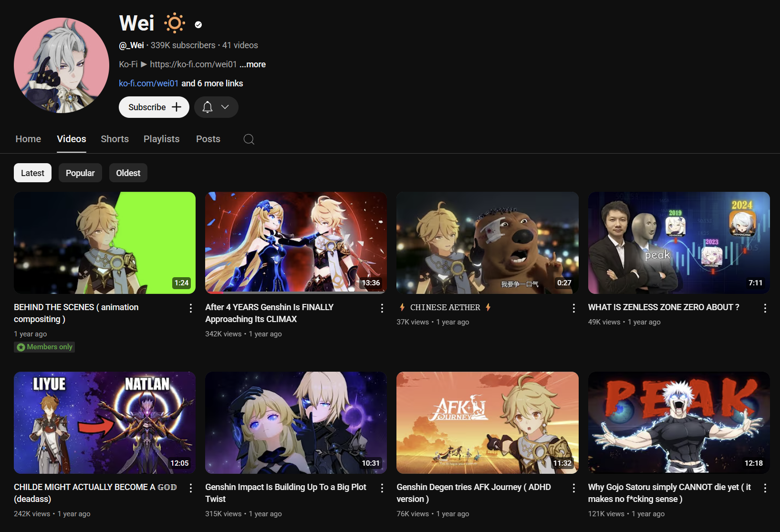Expand notification preferences dropdown chevron
The width and height of the screenshot is (780, 532).
[225, 107]
